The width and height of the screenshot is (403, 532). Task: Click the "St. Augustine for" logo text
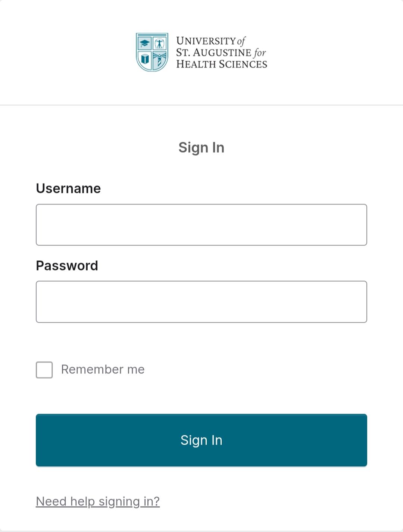pyautogui.click(x=221, y=53)
